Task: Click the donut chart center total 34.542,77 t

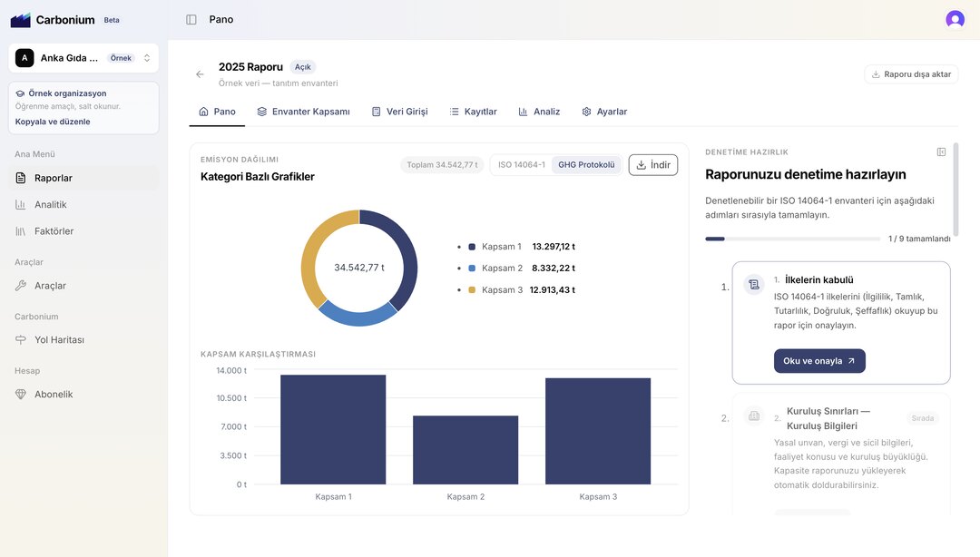Action: (359, 268)
